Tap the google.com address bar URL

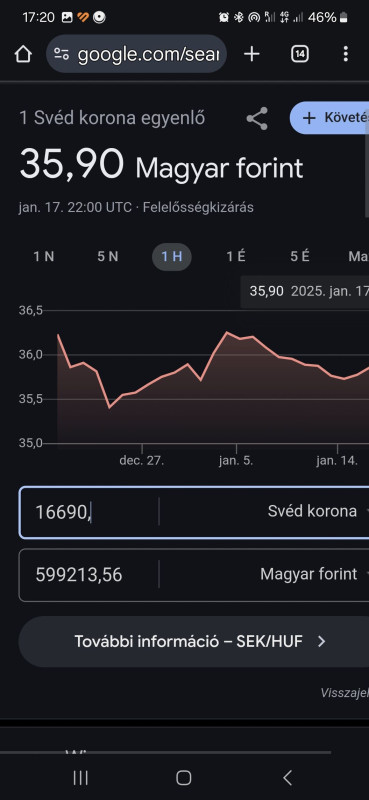148,54
